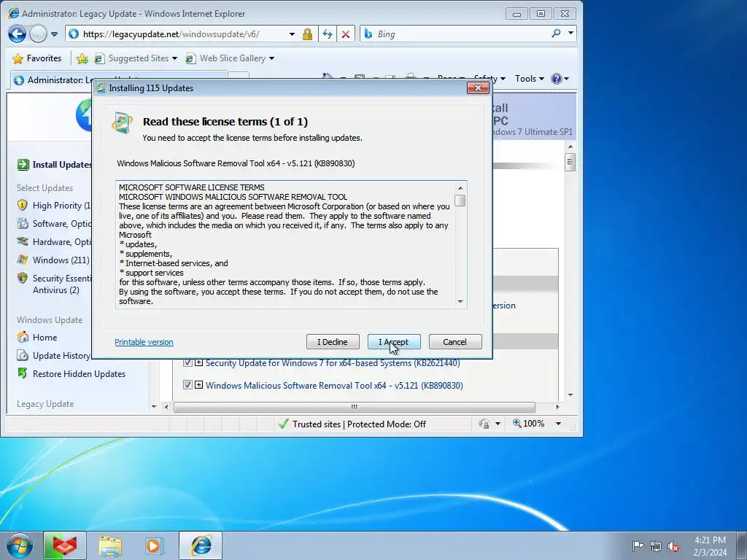
Task: Uncheck Malicious Software Removal Tool checkbox
Action: pos(187,385)
